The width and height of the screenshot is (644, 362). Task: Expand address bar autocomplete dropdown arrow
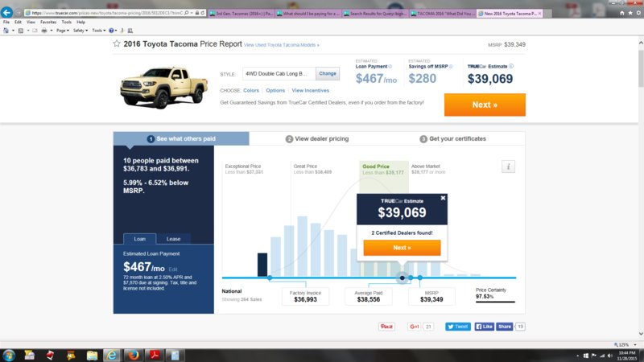coord(192,13)
